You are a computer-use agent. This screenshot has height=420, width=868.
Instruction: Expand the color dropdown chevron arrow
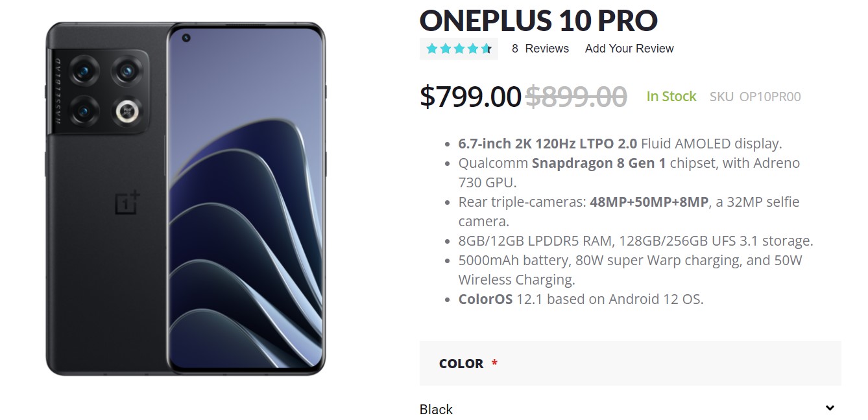pos(830,408)
